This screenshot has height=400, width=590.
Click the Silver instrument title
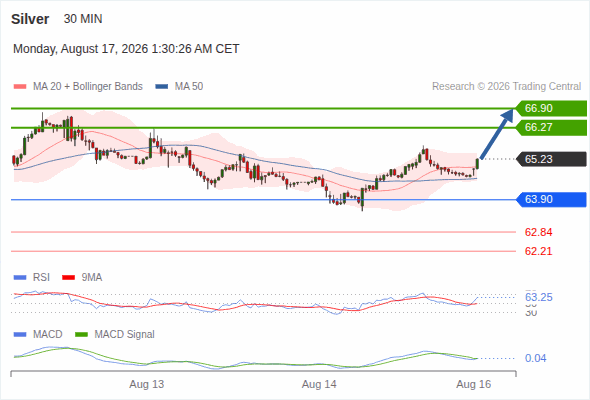coord(30,19)
